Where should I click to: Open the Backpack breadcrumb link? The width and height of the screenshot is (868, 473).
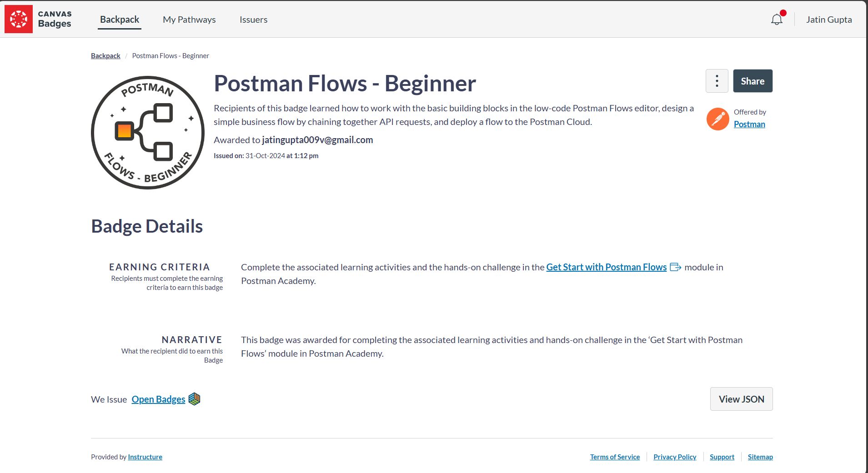click(105, 55)
